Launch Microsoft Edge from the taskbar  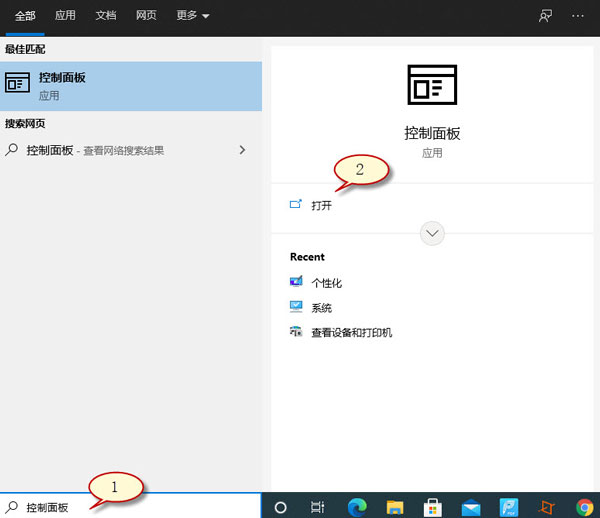coord(357,507)
